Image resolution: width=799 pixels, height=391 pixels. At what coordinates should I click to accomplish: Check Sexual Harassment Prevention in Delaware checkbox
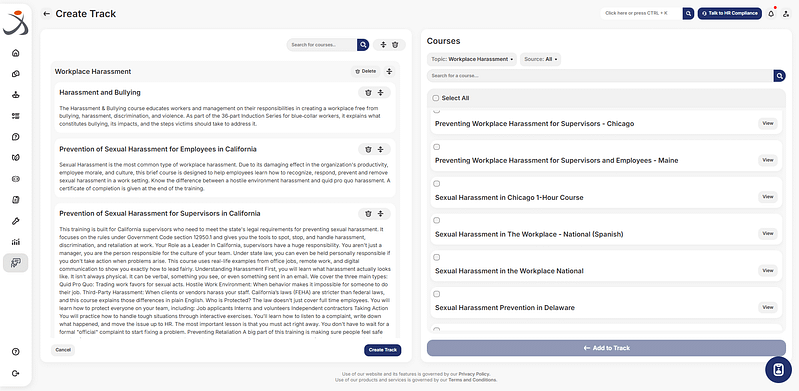click(x=436, y=294)
